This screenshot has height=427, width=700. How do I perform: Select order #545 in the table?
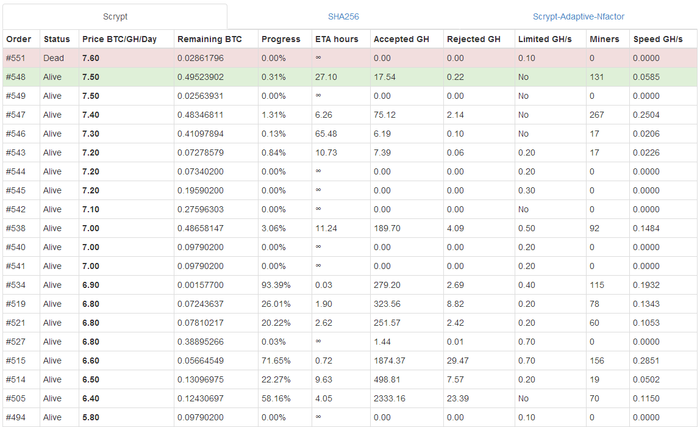click(x=350, y=190)
